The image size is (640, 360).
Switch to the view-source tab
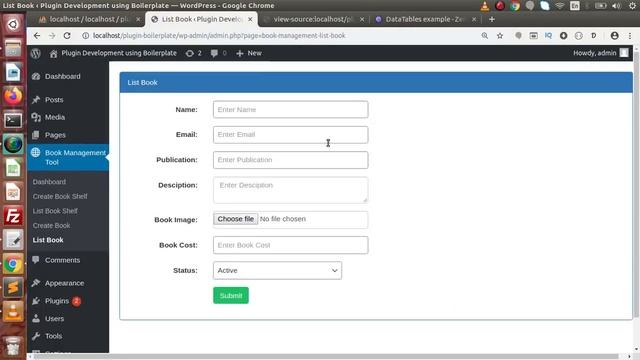[312, 19]
